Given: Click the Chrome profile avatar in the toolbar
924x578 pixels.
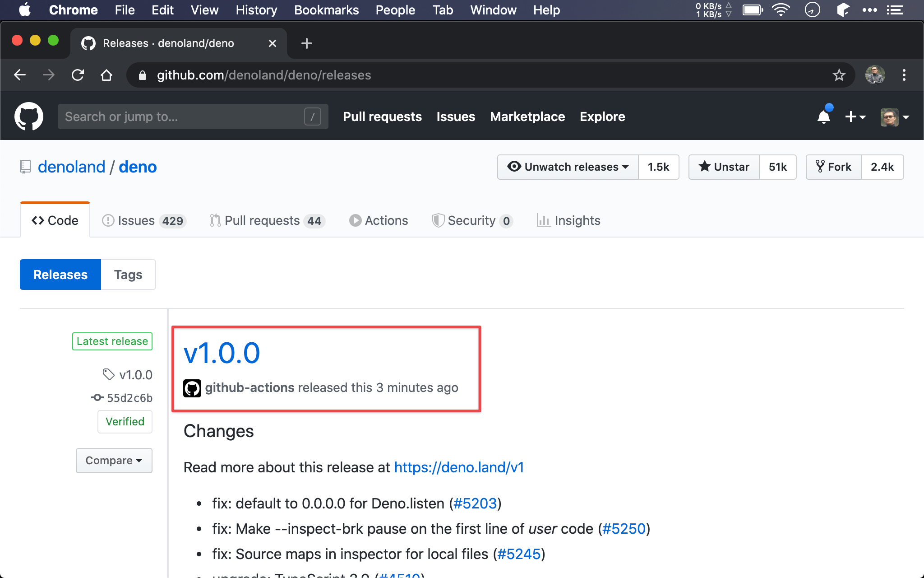Looking at the screenshot, I should point(875,75).
